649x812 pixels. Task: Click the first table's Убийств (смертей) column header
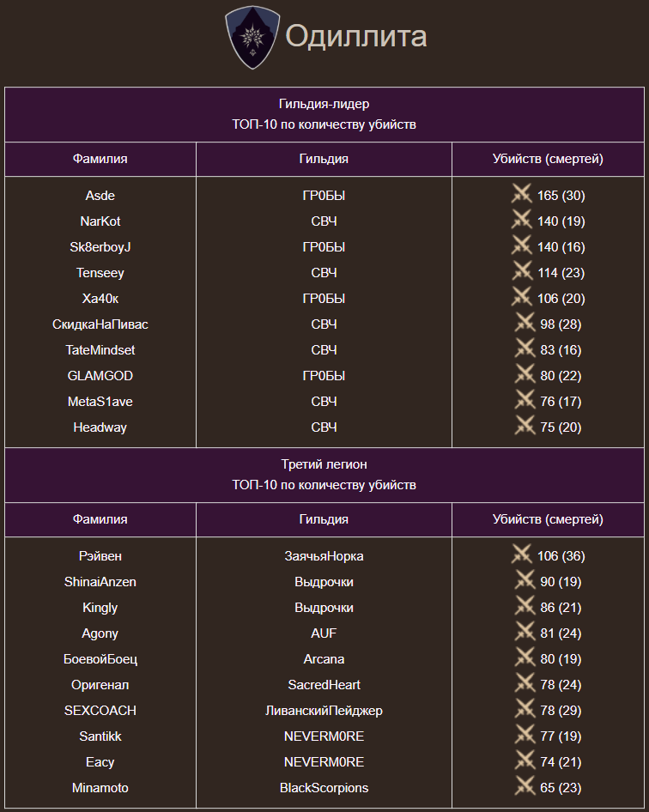coord(548,159)
